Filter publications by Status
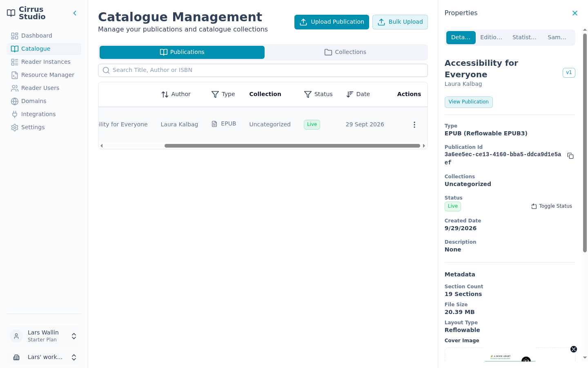Viewport: 588px width, 368px height. coord(318,94)
